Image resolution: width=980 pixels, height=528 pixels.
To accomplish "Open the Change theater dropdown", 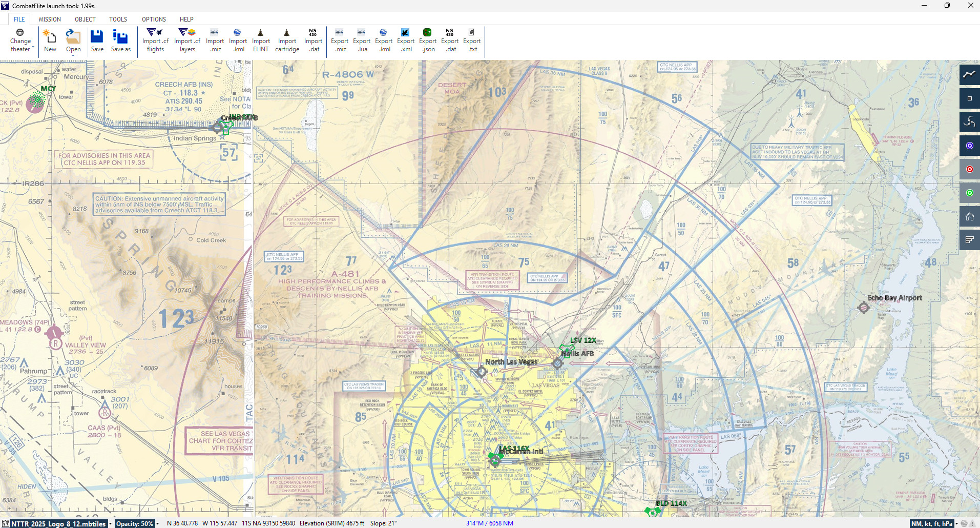I will click(x=20, y=40).
